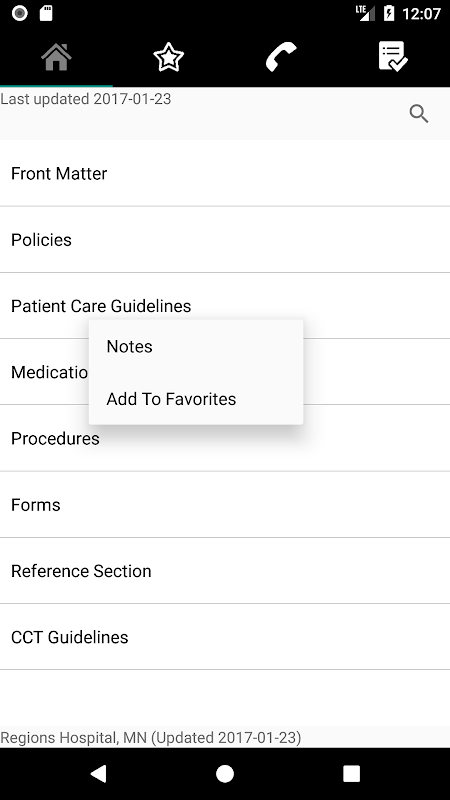Image resolution: width=450 pixels, height=800 pixels.
Task: Open the Front Matter section
Action: (x=225, y=173)
